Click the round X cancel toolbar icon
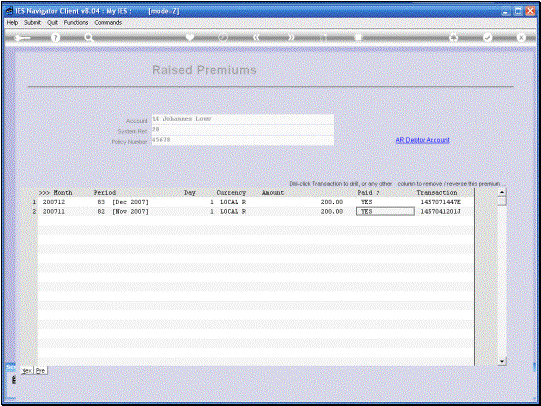Screen dimensions: 541x406 click(x=521, y=38)
